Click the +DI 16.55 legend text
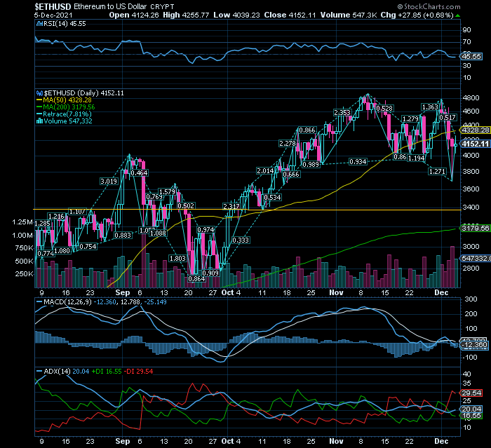Image resolution: width=491 pixels, height=448 pixels. [107, 372]
